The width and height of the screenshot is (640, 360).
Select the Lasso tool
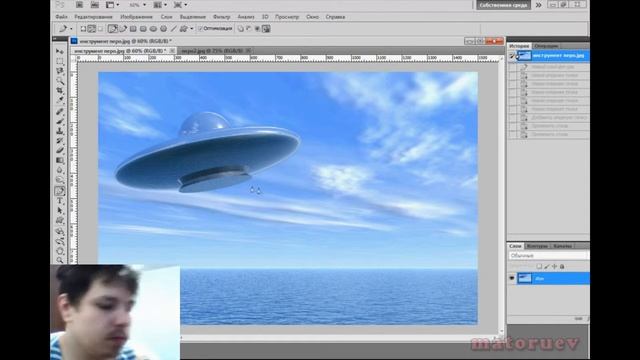point(60,71)
